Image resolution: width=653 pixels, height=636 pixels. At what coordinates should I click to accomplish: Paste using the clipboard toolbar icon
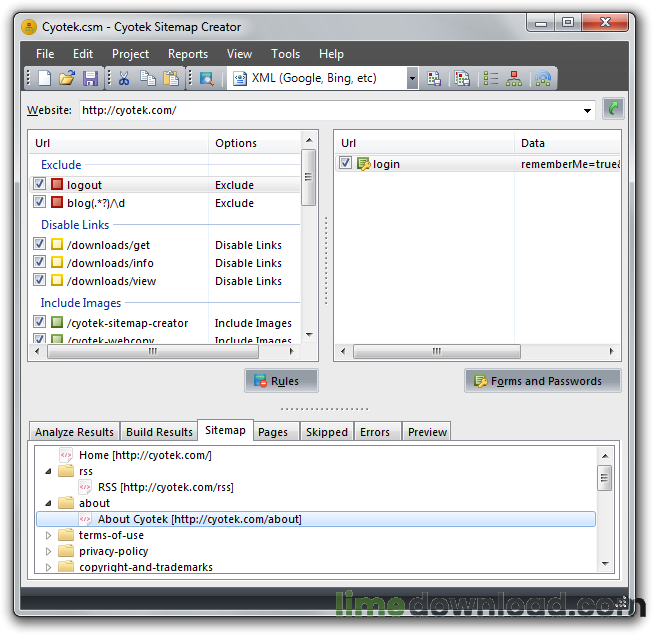tap(170, 78)
